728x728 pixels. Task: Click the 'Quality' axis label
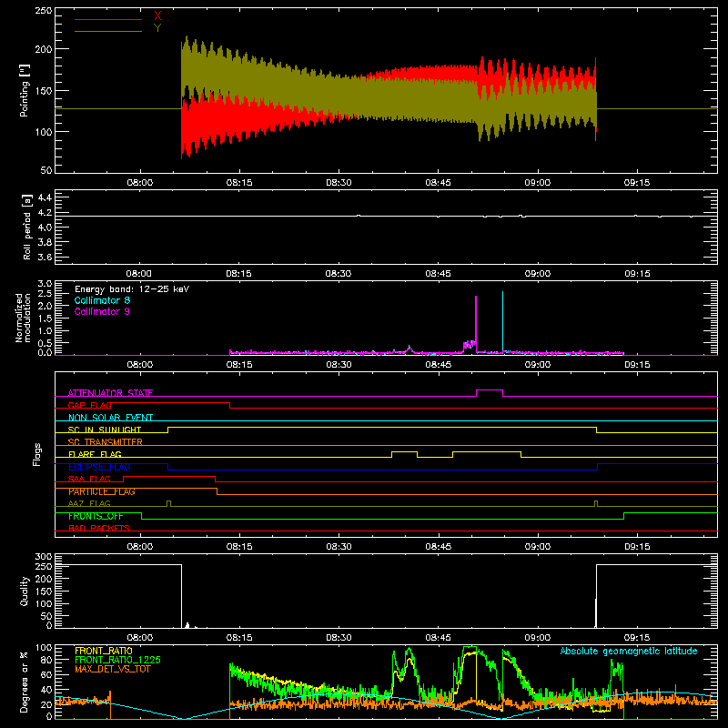(x=25, y=591)
